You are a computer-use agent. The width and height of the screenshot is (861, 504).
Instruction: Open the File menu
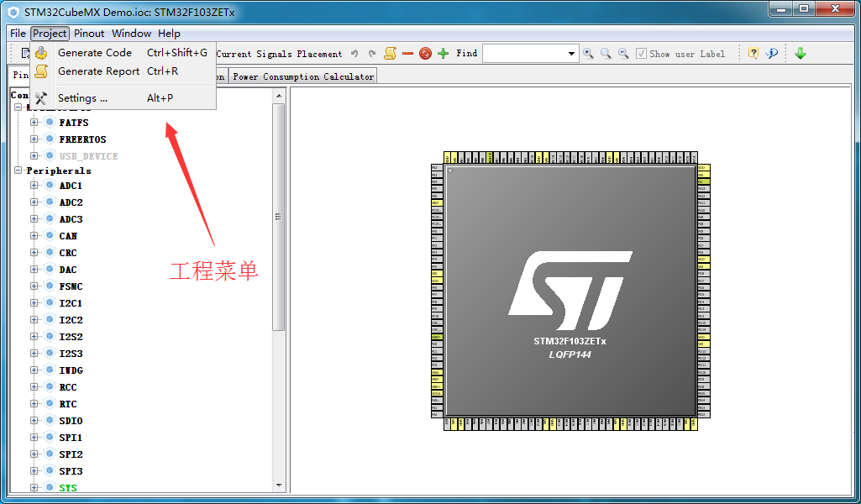click(18, 34)
